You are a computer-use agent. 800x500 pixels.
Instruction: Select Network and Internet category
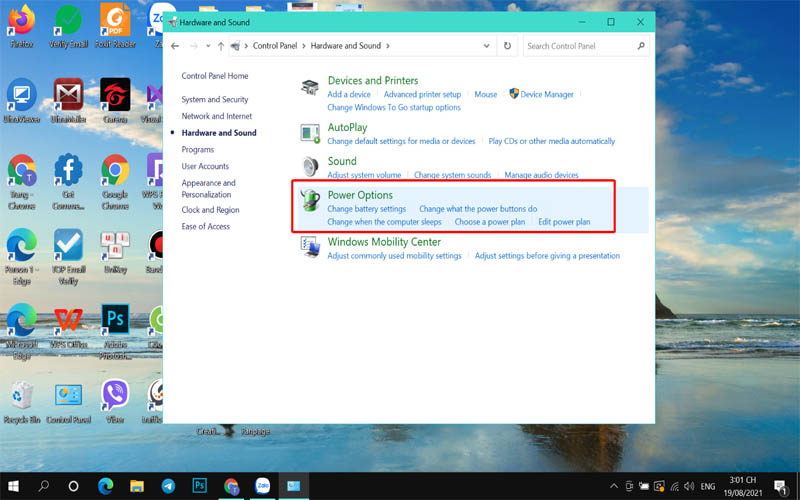(217, 116)
